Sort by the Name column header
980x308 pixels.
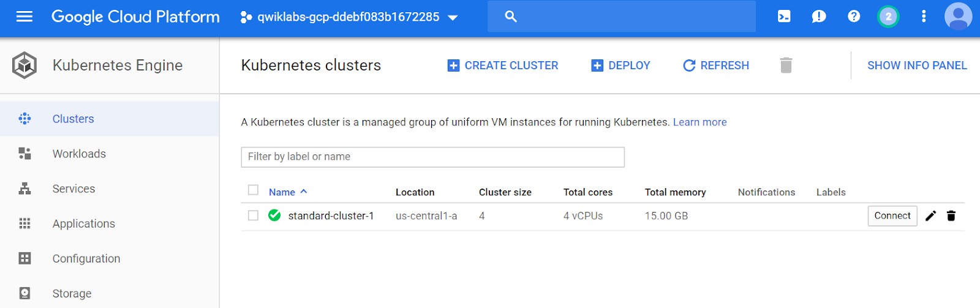(x=288, y=192)
